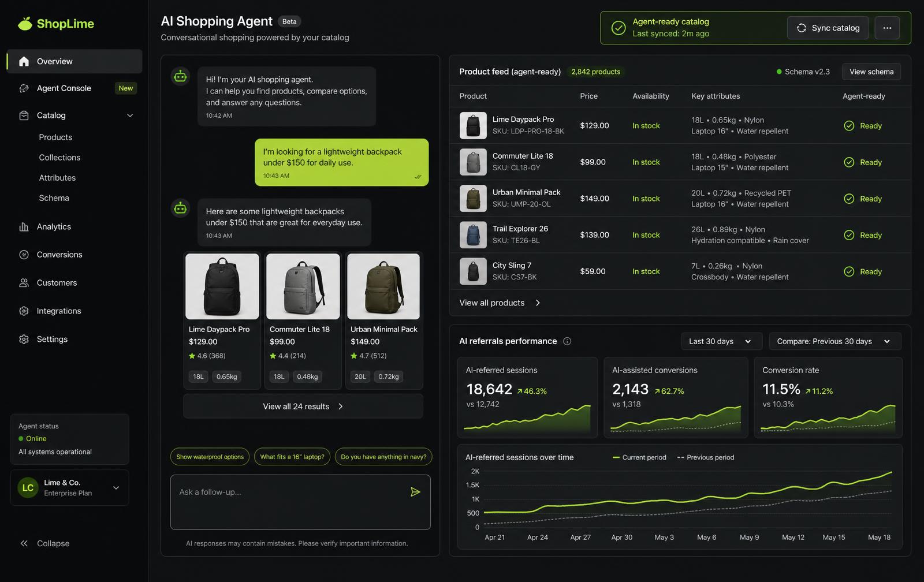The image size is (924, 582).
Task: Click the Catalog bag icon
Action: [24, 115]
